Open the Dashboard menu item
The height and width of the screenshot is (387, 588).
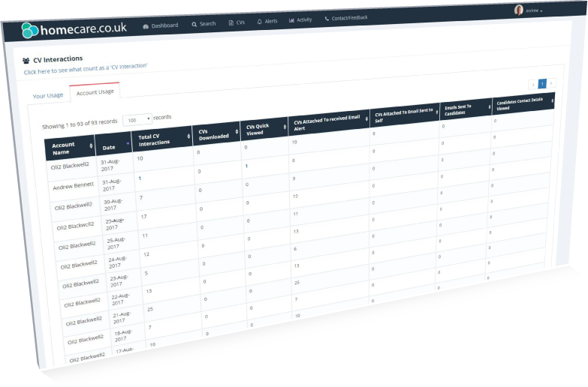click(x=161, y=25)
